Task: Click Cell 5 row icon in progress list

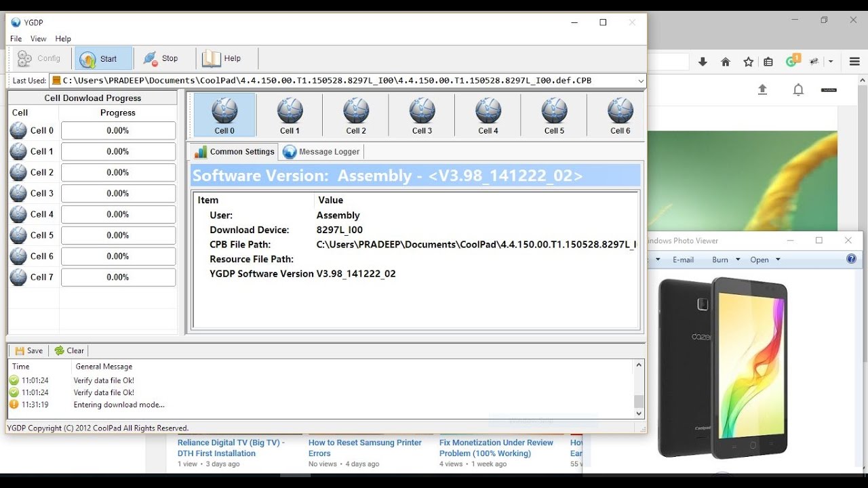Action: click(18, 235)
